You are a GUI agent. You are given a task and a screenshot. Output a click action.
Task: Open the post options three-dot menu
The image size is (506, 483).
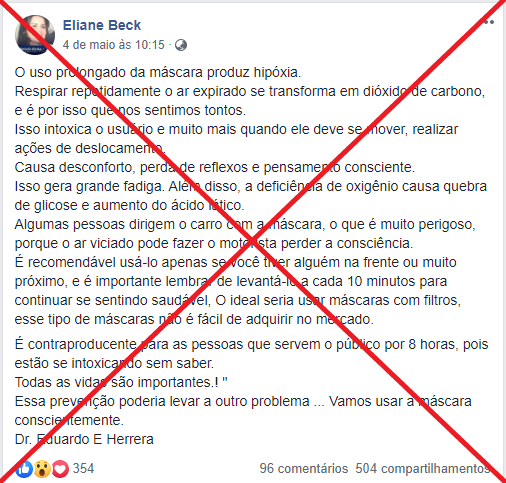pos(488,22)
